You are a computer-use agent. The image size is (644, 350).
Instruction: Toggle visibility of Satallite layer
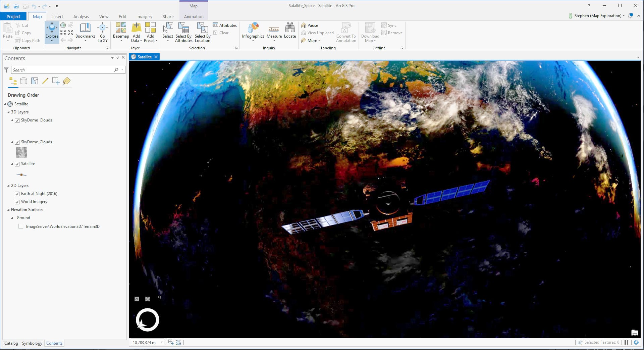point(17,164)
